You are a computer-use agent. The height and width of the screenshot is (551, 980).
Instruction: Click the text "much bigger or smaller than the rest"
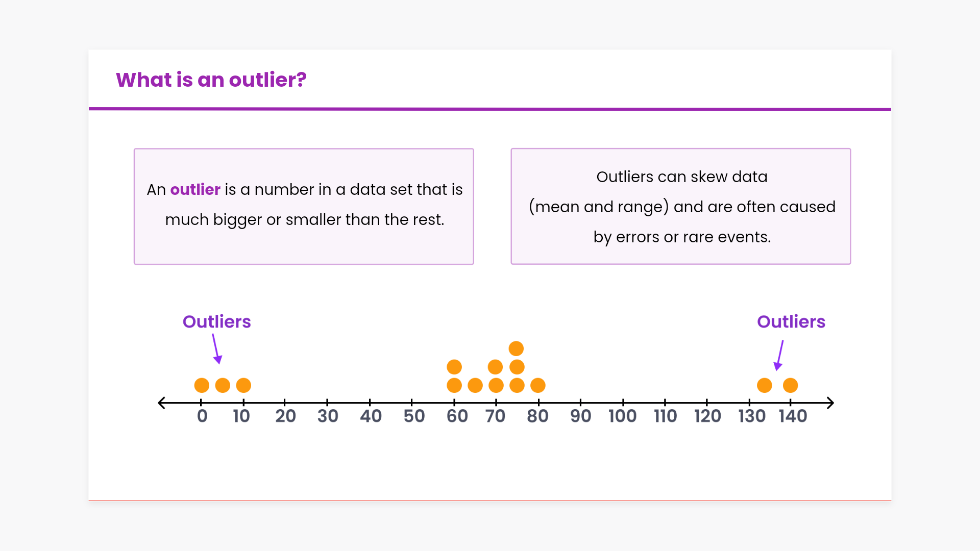[x=304, y=219]
